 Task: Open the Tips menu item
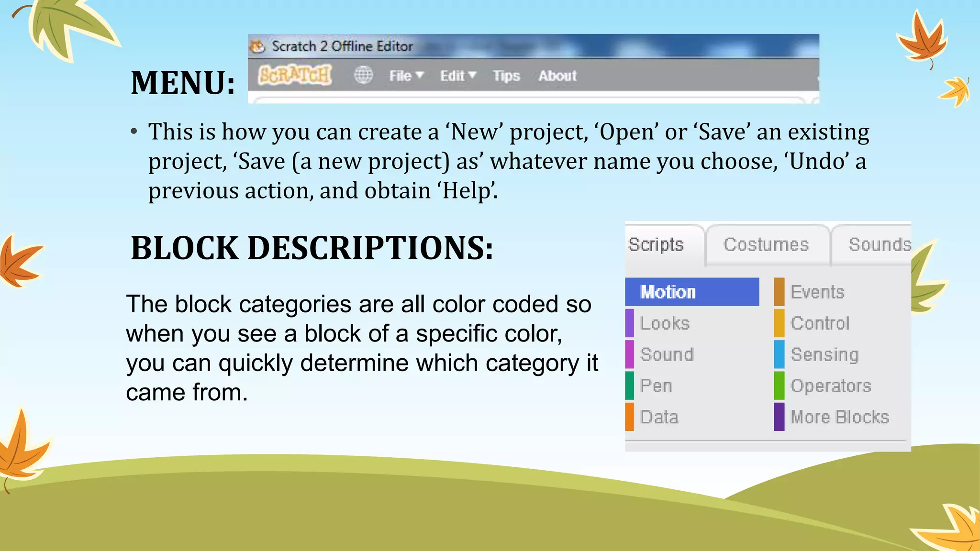coord(506,76)
